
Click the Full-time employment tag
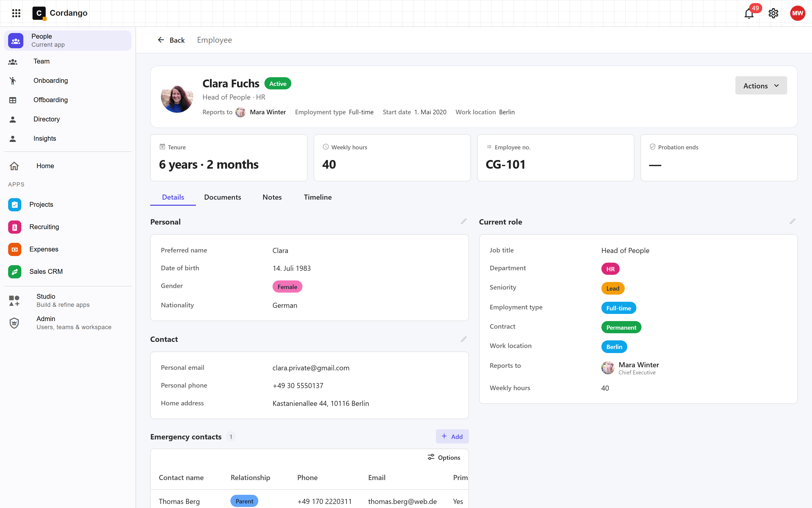pyautogui.click(x=618, y=308)
